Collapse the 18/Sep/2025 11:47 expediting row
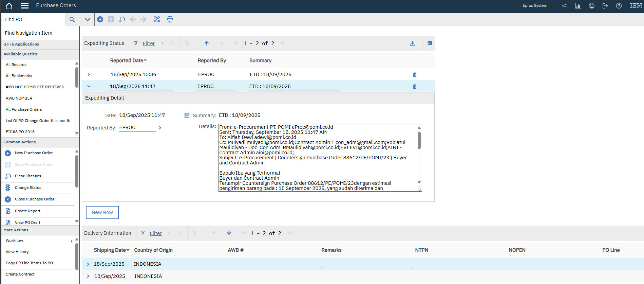 89,86
